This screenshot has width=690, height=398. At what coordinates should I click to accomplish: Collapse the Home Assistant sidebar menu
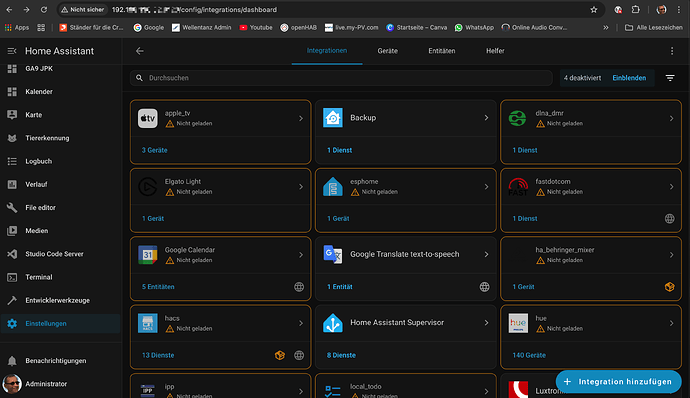[x=12, y=51]
